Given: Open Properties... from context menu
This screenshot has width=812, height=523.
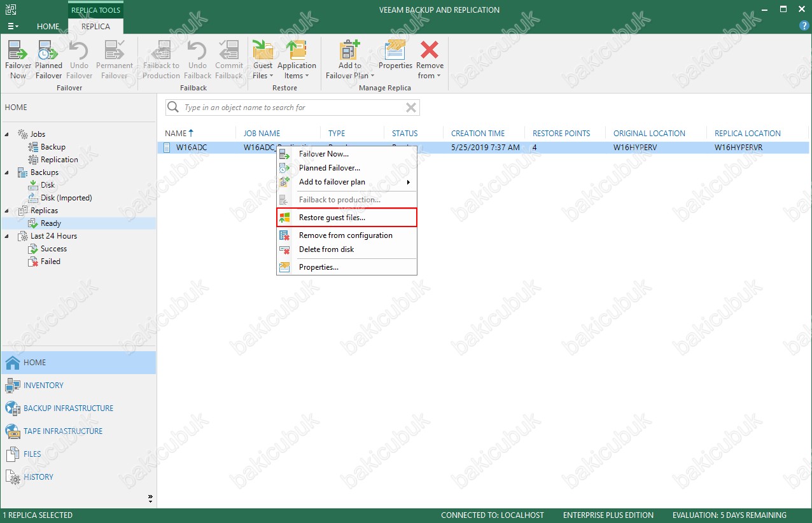Looking at the screenshot, I should coord(347,267).
